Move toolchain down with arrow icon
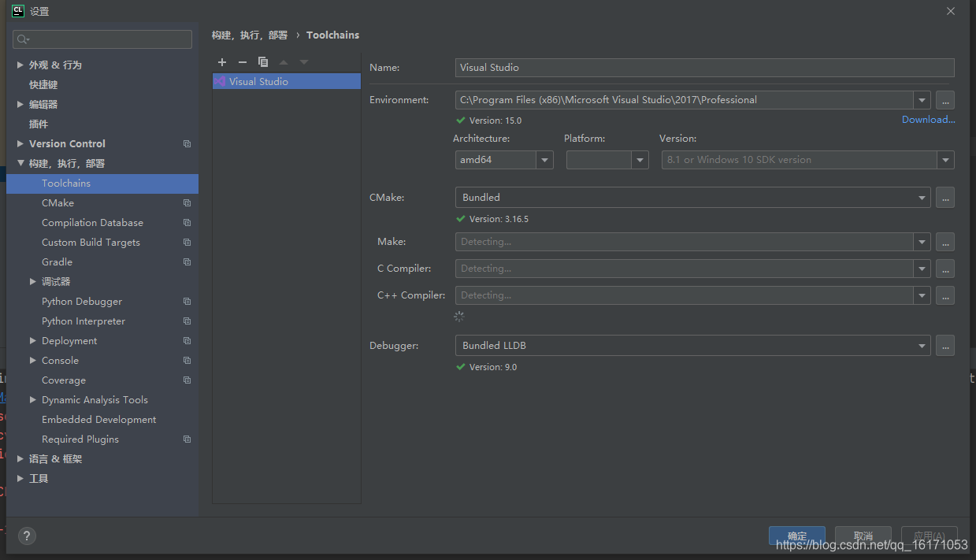Viewport: 976px width, 560px height. pyautogui.click(x=304, y=62)
